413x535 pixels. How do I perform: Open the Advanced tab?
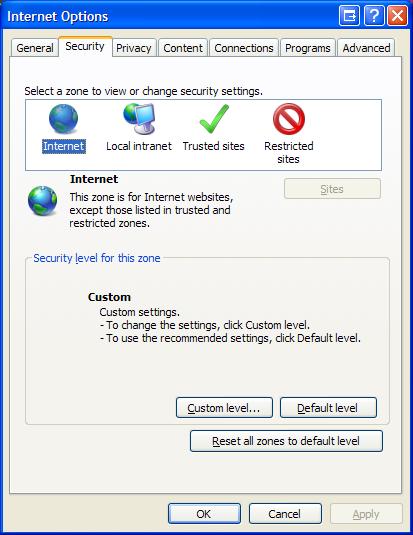[366, 48]
